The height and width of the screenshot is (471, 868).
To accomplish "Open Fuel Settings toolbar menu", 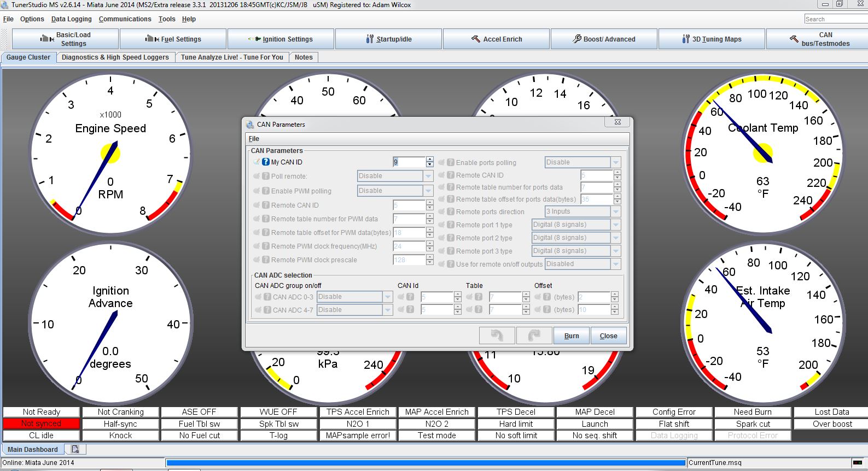I will coord(173,39).
